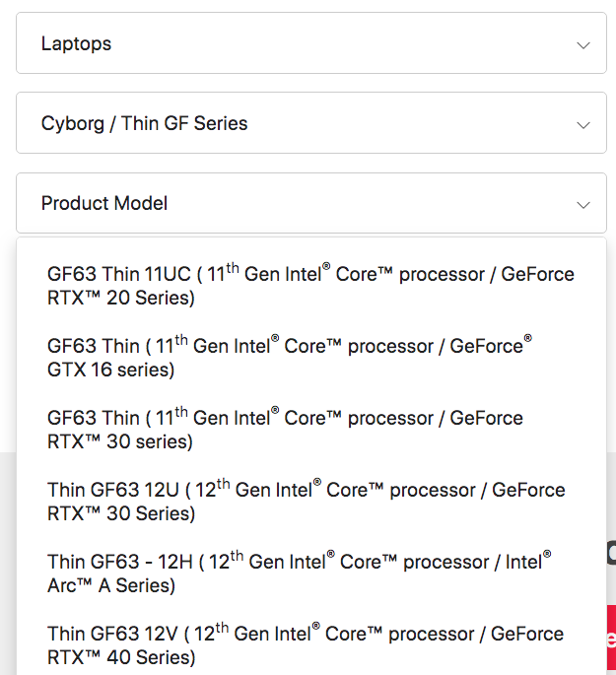Click the "Laptops" label text
616x675 pixels.
[x=76, y=43]
